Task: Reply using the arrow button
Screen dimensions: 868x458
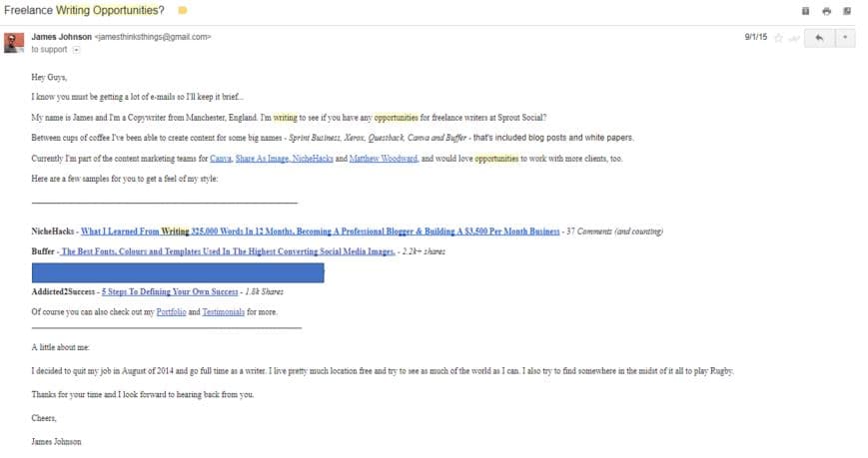Action: click(x=819, y=38)
